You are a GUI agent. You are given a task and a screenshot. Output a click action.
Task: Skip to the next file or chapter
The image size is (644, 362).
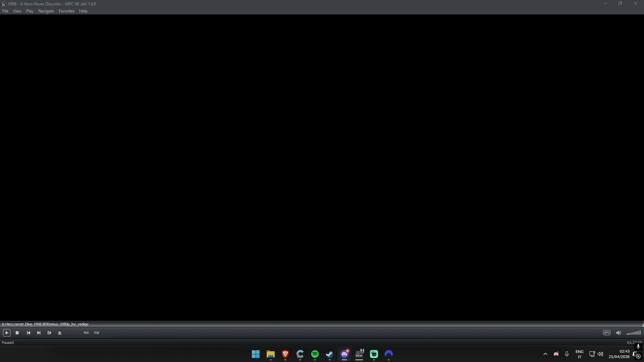pyautogui.click(x=39, y=333)
